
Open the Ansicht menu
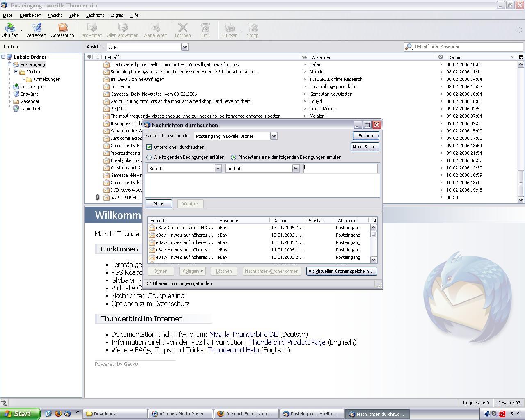[55, 15]
